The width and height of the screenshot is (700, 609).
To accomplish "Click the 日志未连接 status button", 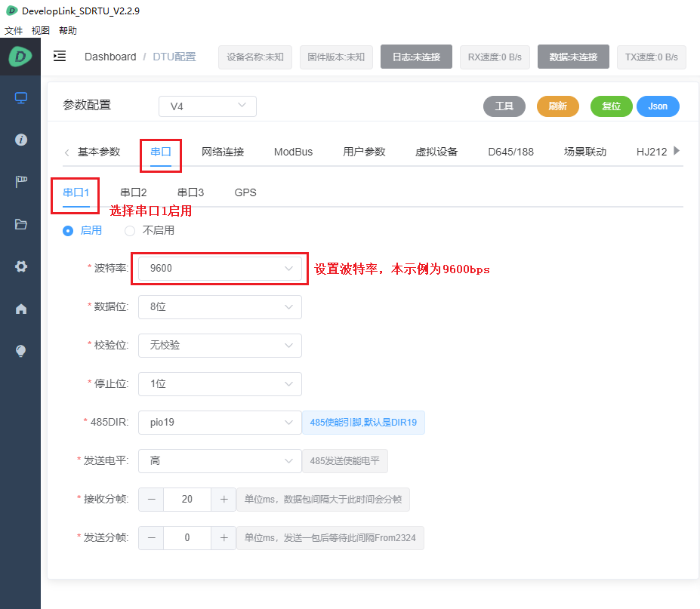I will click(416, 57).
